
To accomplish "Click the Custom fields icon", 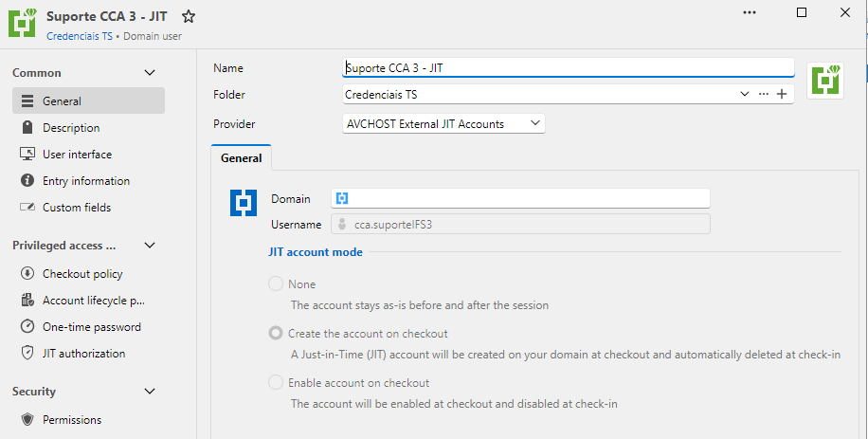I will (x=27, y=207).
